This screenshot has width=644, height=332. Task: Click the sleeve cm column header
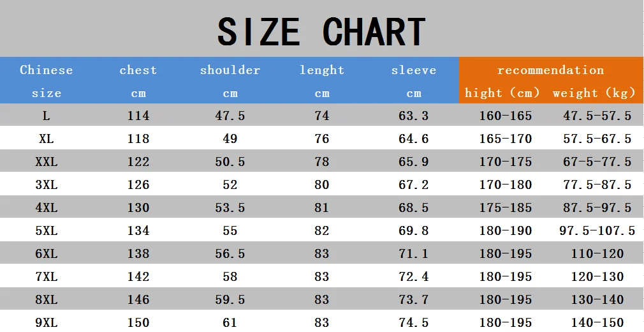pos(414,81)
